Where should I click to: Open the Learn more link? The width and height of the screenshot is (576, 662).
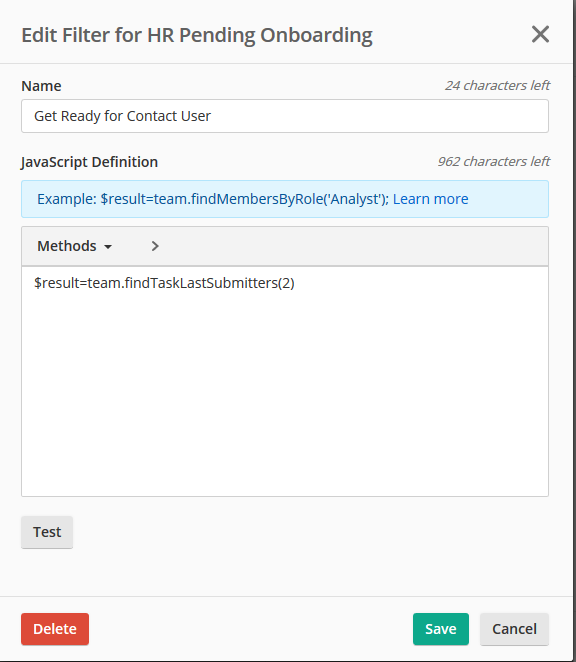(x=430, y=199)
